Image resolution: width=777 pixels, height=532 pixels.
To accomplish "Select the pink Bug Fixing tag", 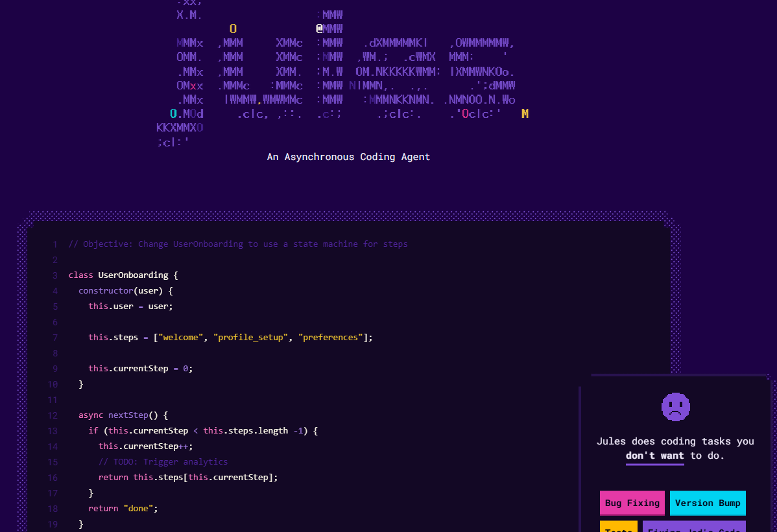I will coord(632,503).
